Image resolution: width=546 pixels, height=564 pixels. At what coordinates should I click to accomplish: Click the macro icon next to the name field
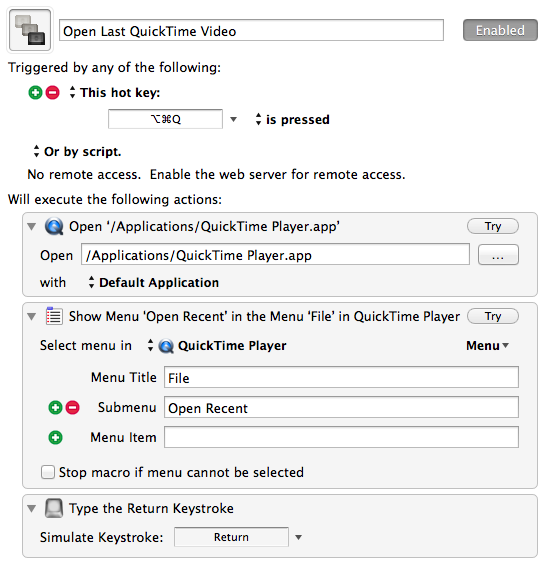pyautogui.click(x=30, y=30)
